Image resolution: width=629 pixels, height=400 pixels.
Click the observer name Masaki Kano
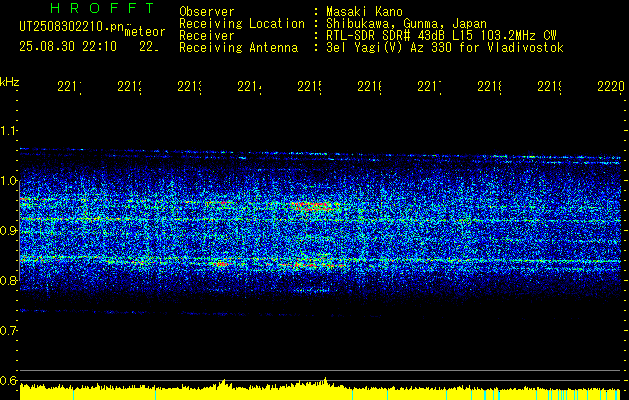364,11
